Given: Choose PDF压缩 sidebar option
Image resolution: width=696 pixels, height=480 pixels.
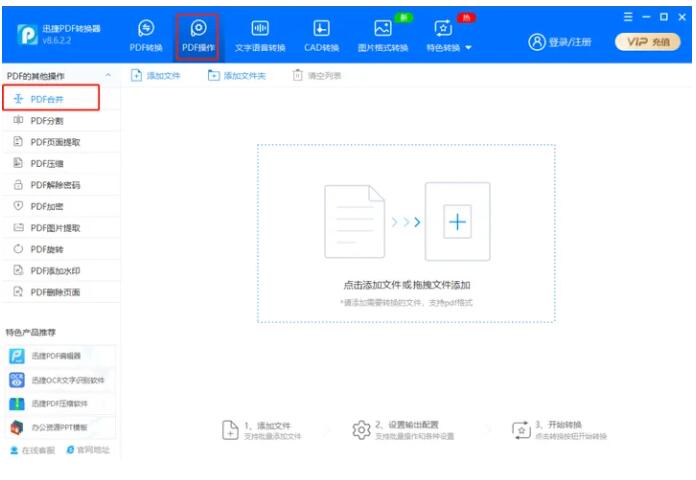Looking at the screenshot, I should pyautogui.click(x=46, y=163).
